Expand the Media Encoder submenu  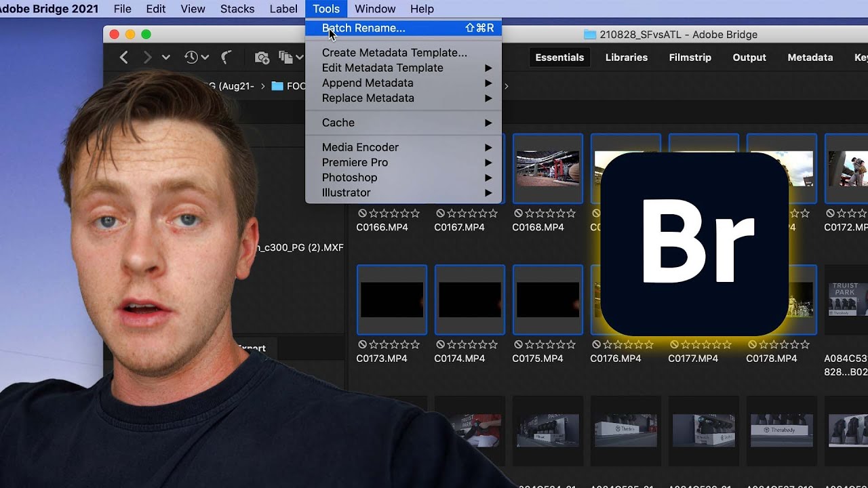click(488, 147)
